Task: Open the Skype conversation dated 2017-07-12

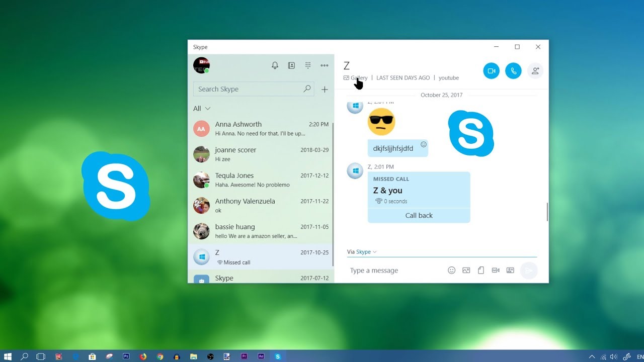Action: 261,277
